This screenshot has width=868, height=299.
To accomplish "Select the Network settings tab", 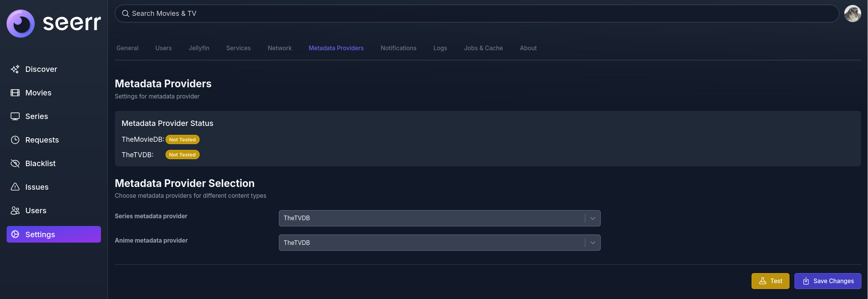I will (x=280, y=48).
